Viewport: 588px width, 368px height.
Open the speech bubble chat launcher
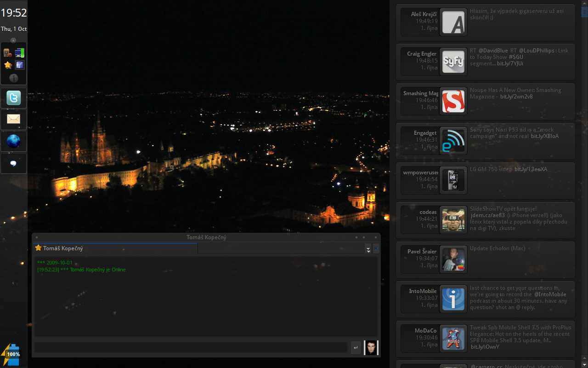[13, 163]
